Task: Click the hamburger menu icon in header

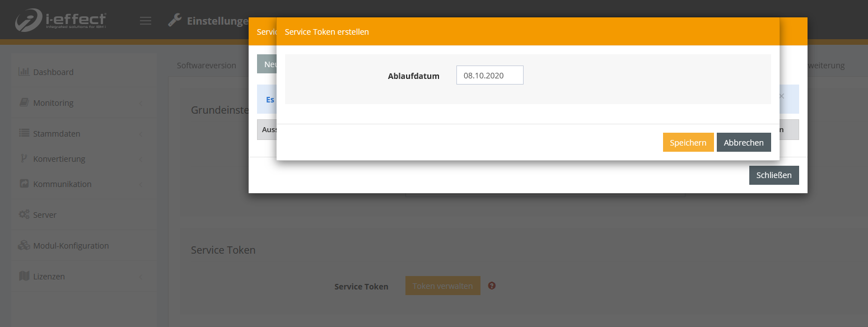Action: coord(146,21)
